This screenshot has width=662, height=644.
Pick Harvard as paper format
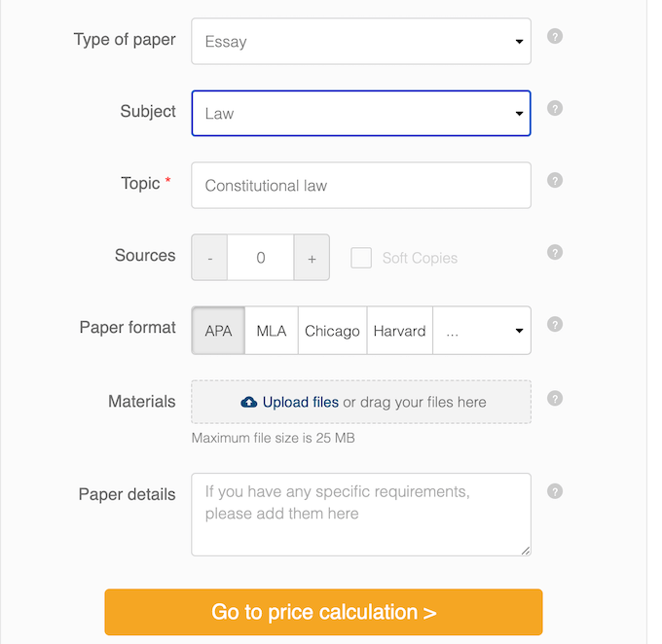399,331
